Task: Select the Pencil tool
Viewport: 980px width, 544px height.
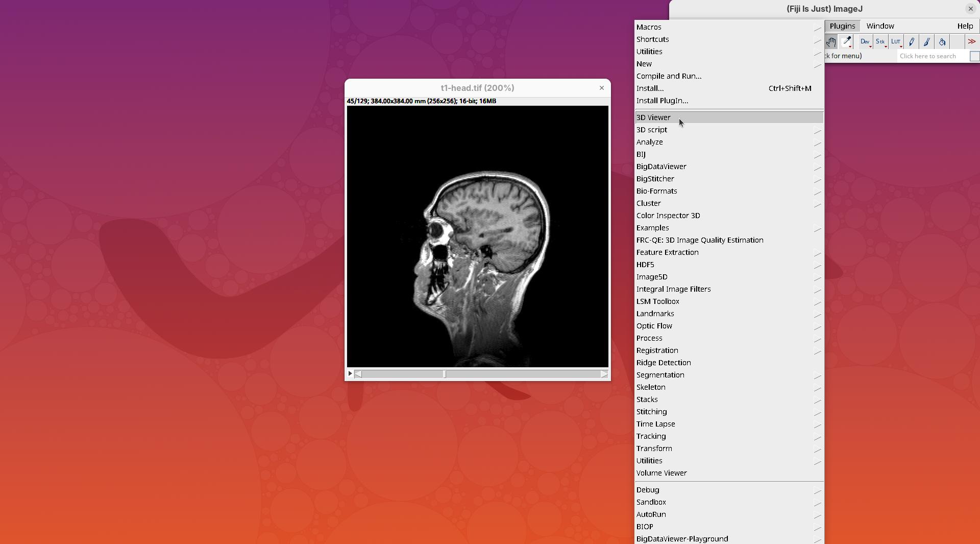Action: pyautogui.click(x=912, y=42)
